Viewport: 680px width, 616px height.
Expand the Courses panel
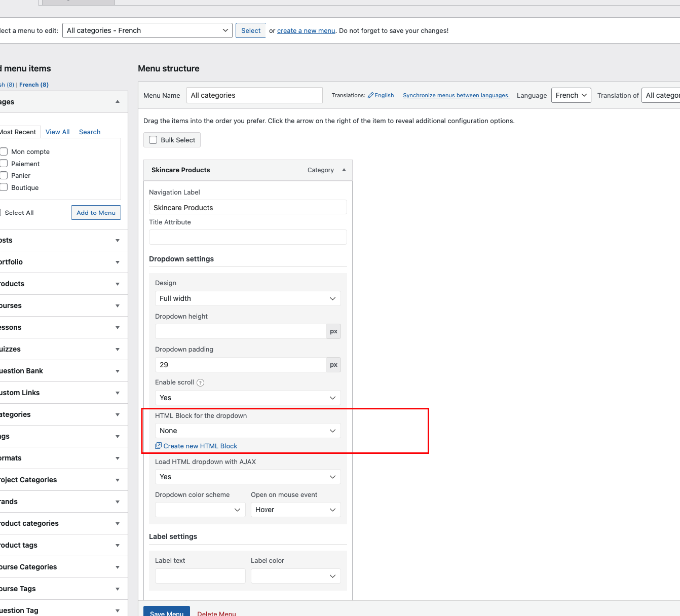tap(118, 306)
